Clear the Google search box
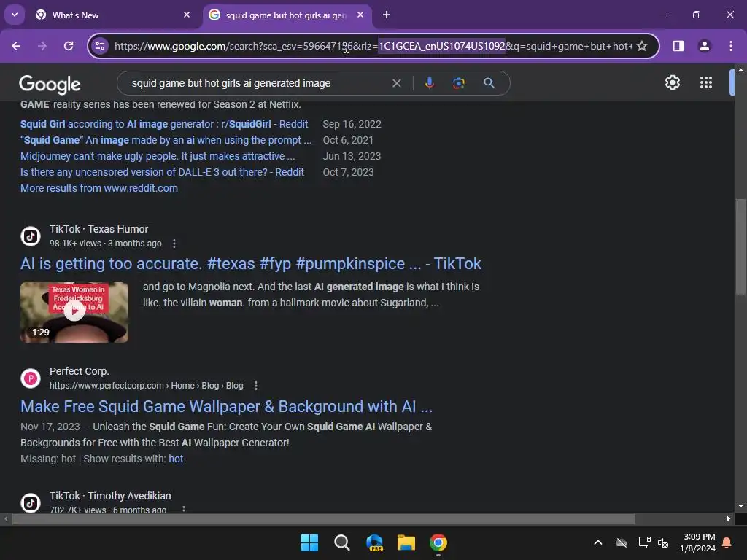 [396, 83]
